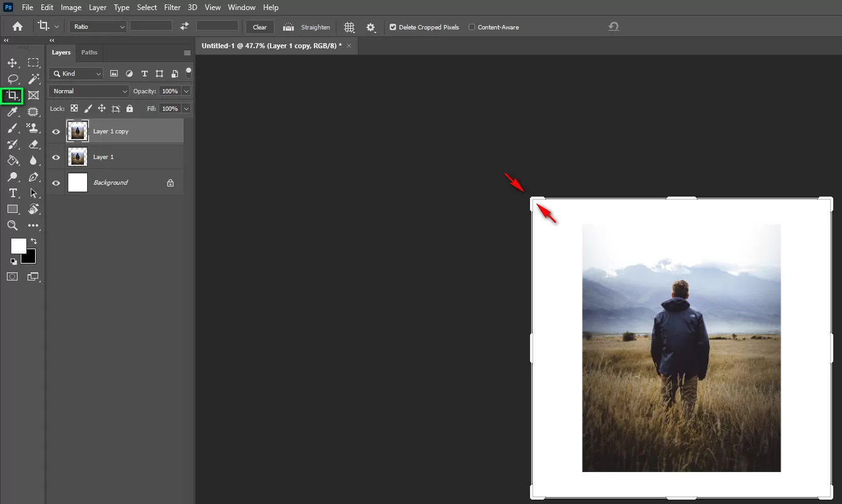Image resolution: width=842 pixels, height=504 pixels.
Task: Open additional crop options gear
Action: point(371,27)
